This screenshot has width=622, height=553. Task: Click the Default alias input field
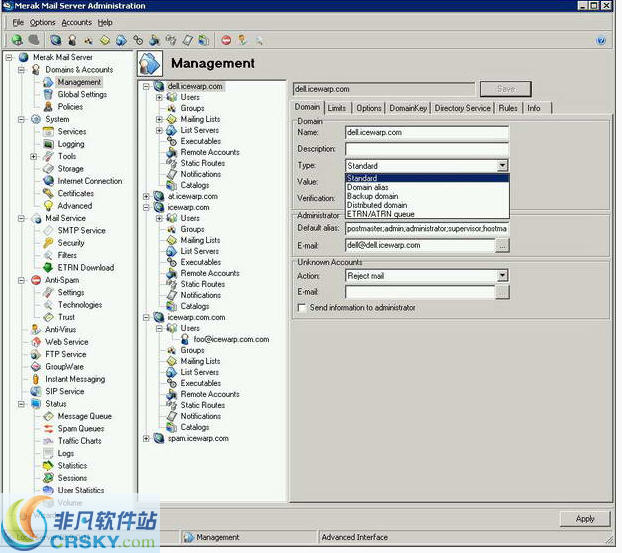[x=427, y=228]
